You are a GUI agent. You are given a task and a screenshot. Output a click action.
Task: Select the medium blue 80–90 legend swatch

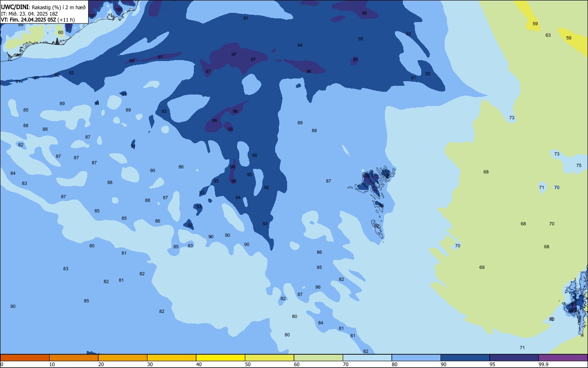(416, 357)
